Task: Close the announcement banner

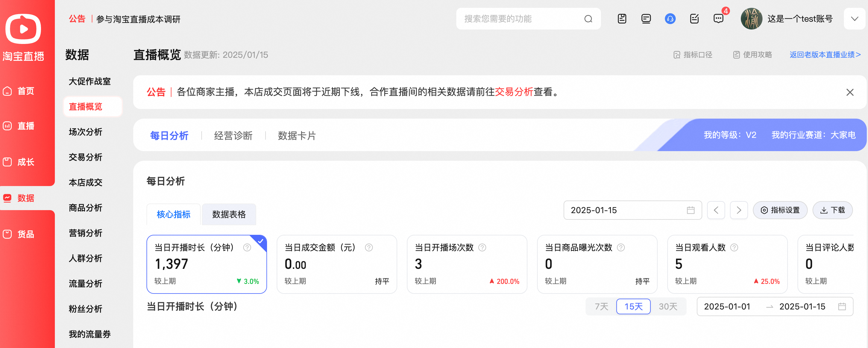Action: pos(850,92)
